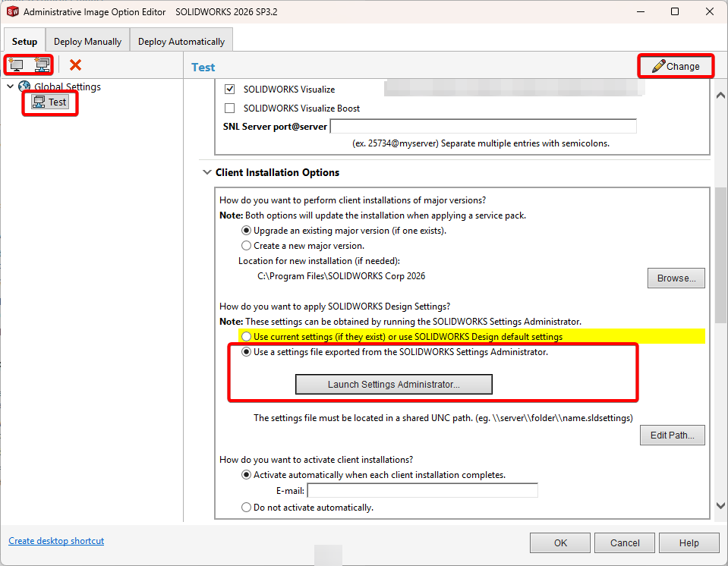The height and width of the screenshot is (566, 728).
Task: Click the scrollbar down arrow
Action: [720, 506]
